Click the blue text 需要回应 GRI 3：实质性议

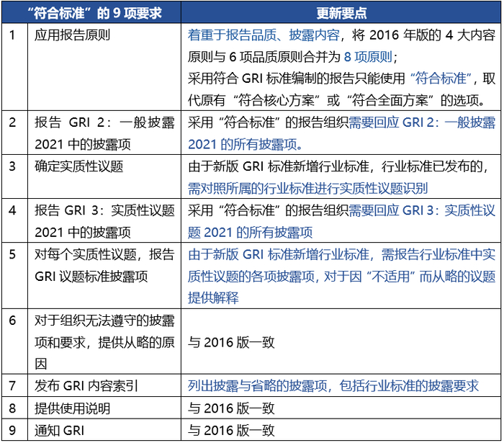tap(422, 210)
